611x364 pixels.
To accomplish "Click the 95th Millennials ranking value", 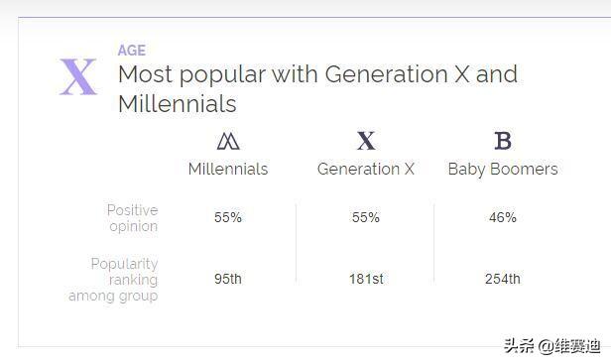I will (x=228, y=279).
